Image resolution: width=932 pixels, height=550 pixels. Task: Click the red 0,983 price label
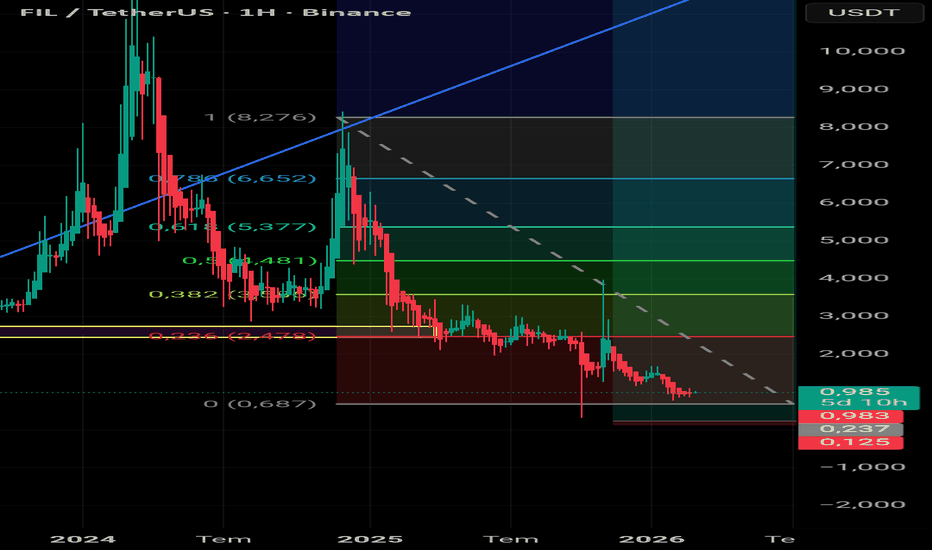coord(851,416)
